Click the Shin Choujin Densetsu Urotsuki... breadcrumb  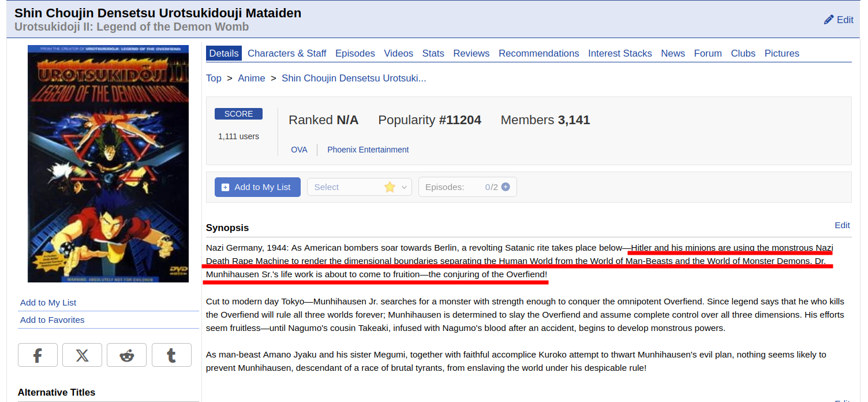pyautogui.click(x=354, y=78)
